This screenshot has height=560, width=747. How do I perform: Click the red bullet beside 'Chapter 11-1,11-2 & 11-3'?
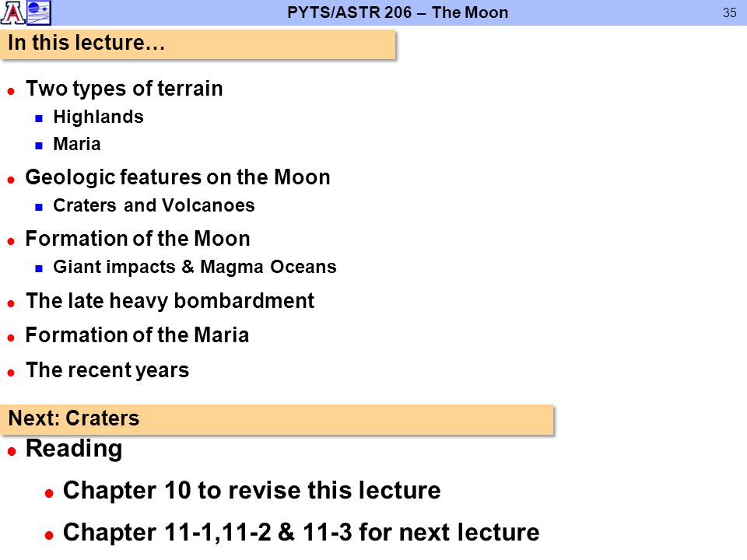(x=49, y=535)
